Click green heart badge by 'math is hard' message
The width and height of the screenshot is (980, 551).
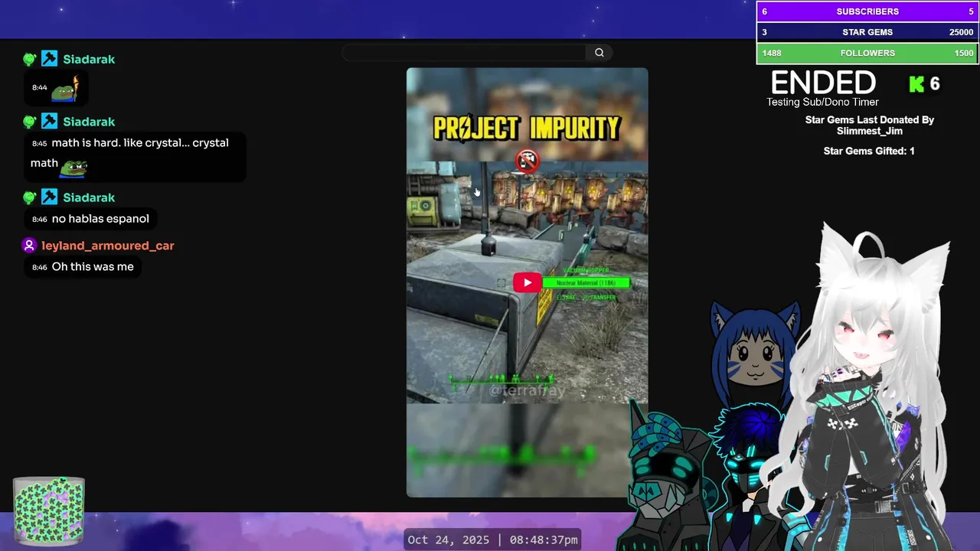(x=29, y=122)
